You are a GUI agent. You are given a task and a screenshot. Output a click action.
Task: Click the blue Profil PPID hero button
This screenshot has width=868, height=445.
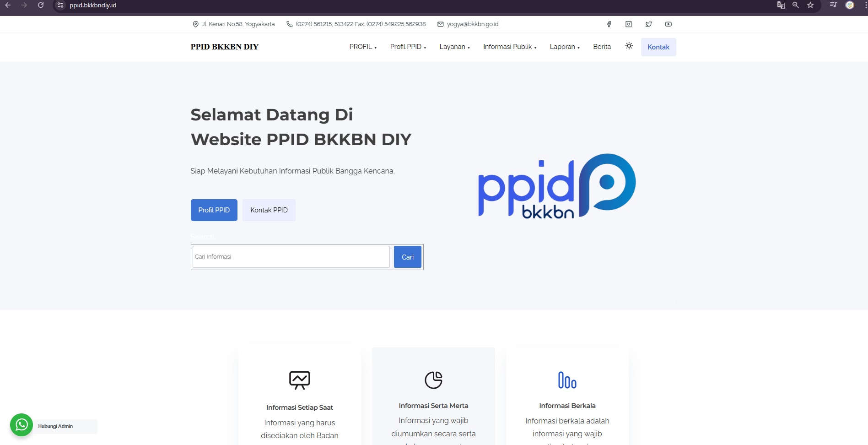pyautogui.click(x=214, y=210)
